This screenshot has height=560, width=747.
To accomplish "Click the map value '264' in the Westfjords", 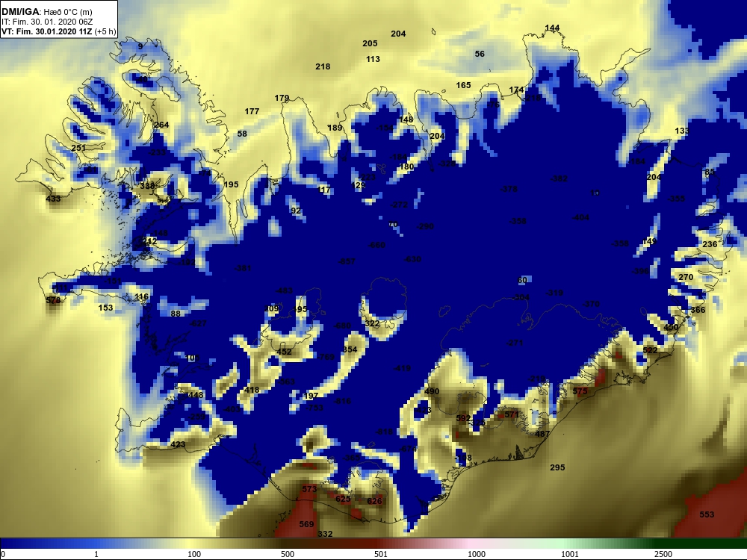I will pos(161,125).
